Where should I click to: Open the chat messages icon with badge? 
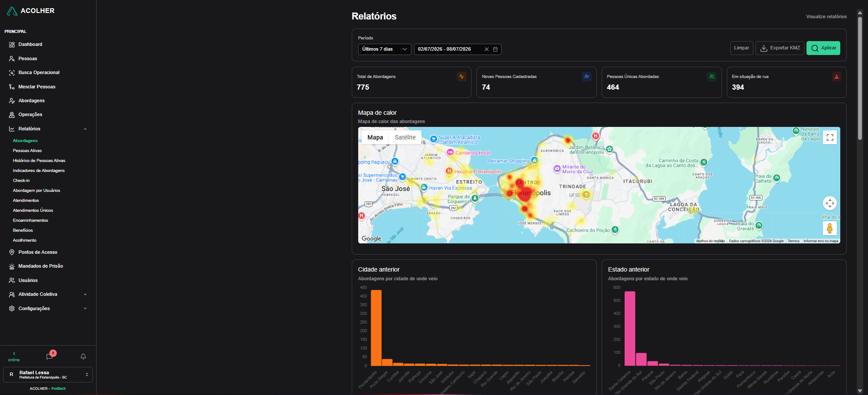tap(50, 356)
